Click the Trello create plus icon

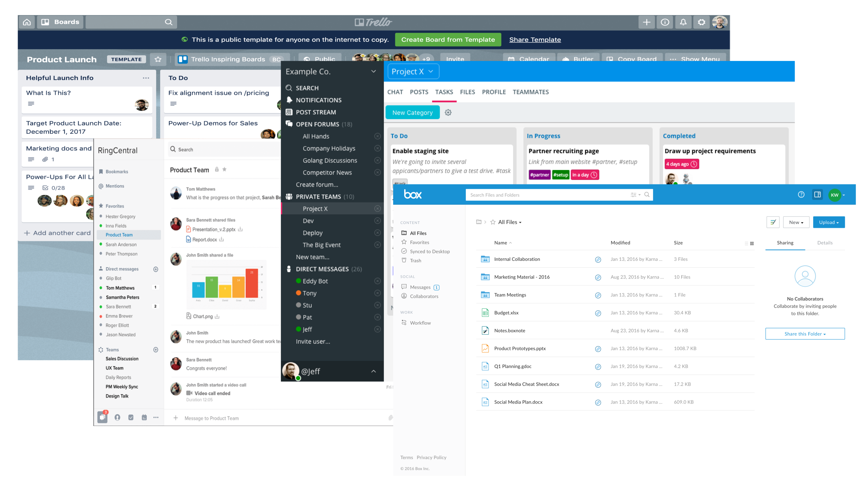point(646,22)
